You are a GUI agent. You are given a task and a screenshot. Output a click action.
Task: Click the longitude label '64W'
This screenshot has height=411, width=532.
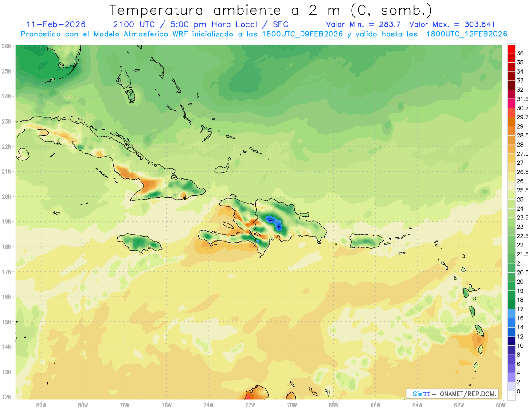click(417, 405)
